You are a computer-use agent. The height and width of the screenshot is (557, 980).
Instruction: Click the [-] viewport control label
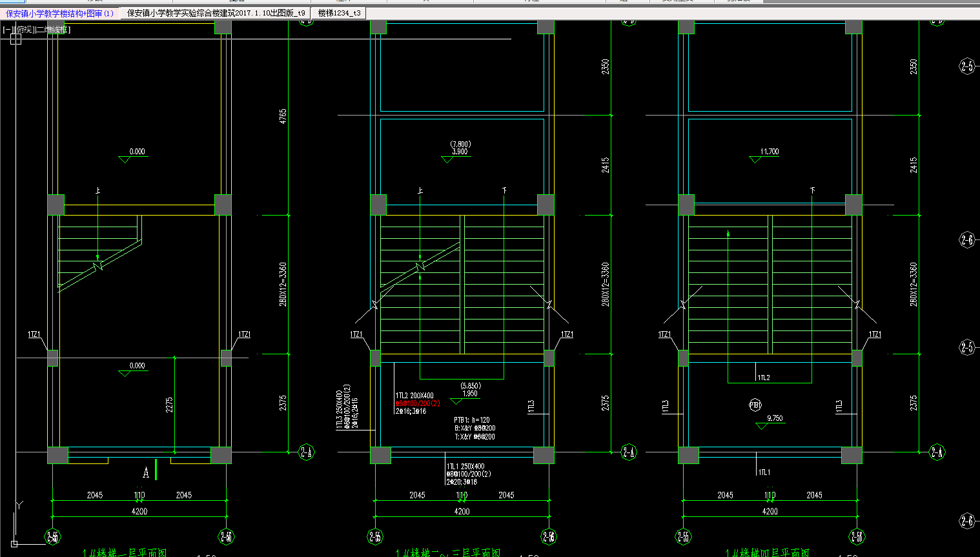[x=7, y=30]
